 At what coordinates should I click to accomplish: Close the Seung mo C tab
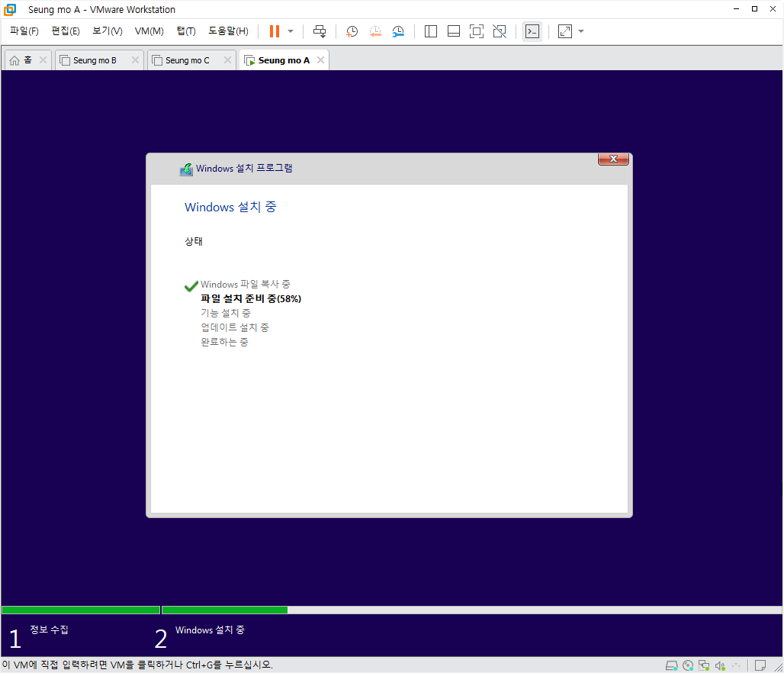point(227,60)
